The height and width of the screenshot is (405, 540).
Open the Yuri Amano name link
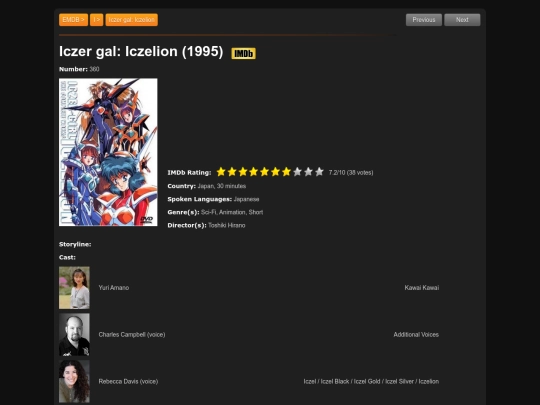click(x=114, y=288)
